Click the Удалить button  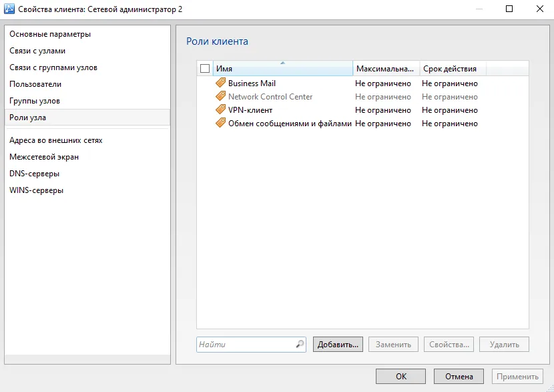[x=504, y=345]
